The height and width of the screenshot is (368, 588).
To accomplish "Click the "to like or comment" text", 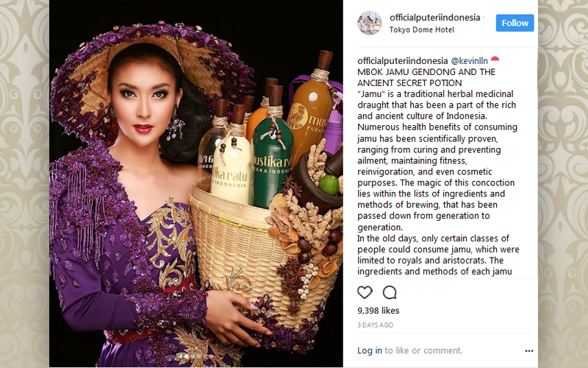I will pos(423,350).
